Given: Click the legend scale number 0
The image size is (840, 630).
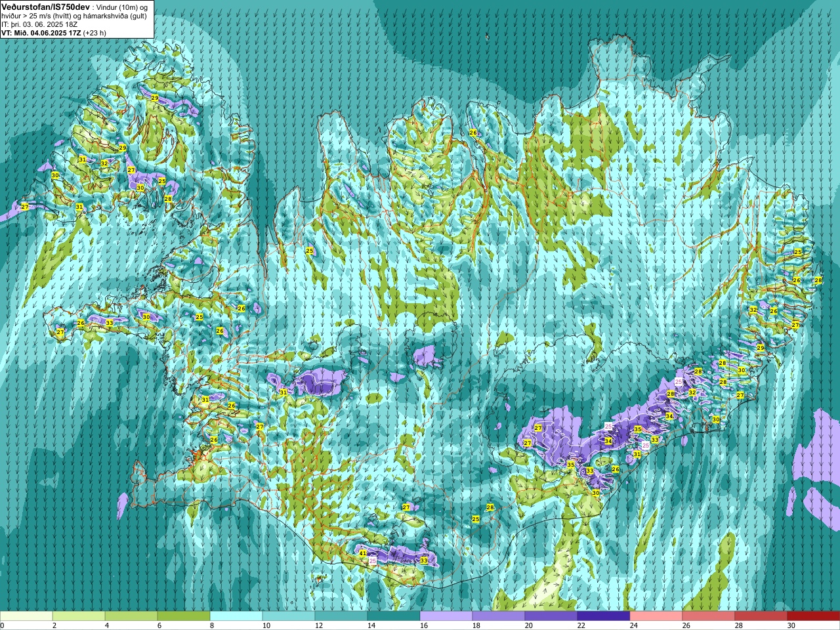Looking at the screenshot, I should point(2,625).
